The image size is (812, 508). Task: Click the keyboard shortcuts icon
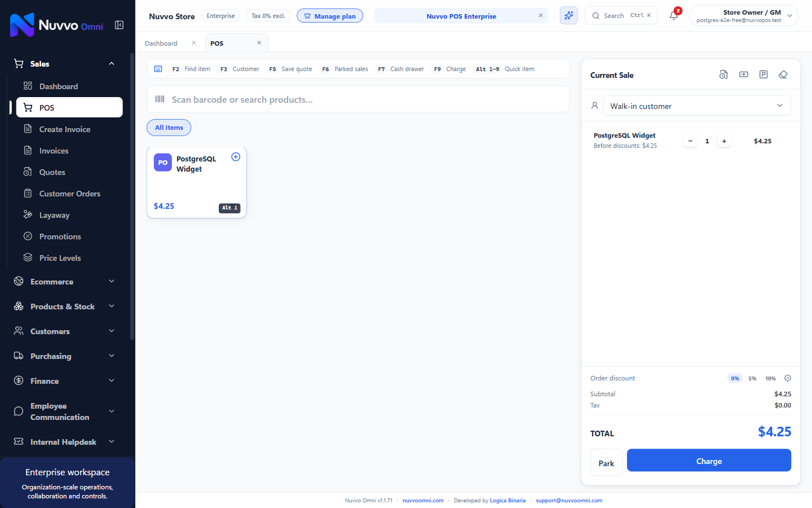pos(158,69)
